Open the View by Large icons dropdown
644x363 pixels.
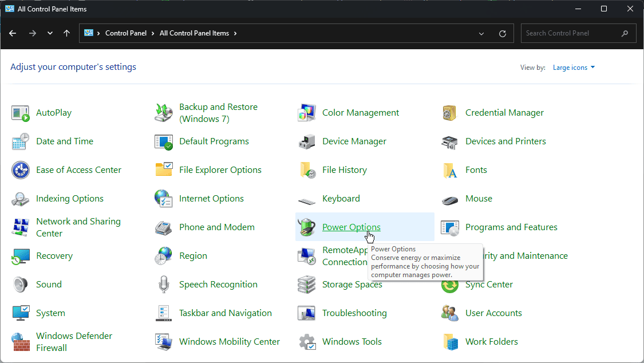click(574, 68)
